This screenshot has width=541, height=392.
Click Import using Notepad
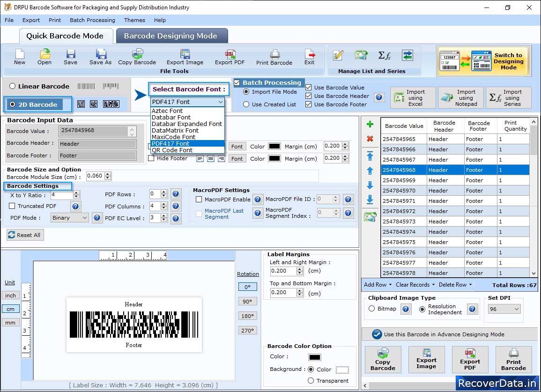[x=460, y=98]
